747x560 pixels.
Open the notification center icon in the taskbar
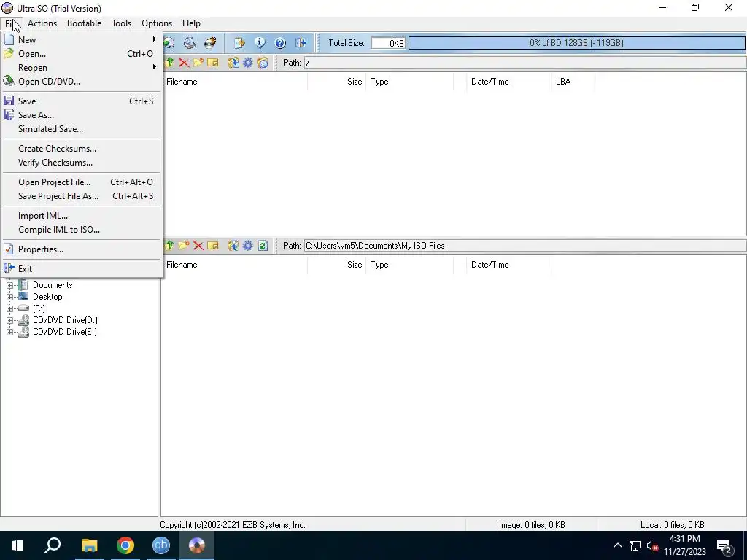724,545
